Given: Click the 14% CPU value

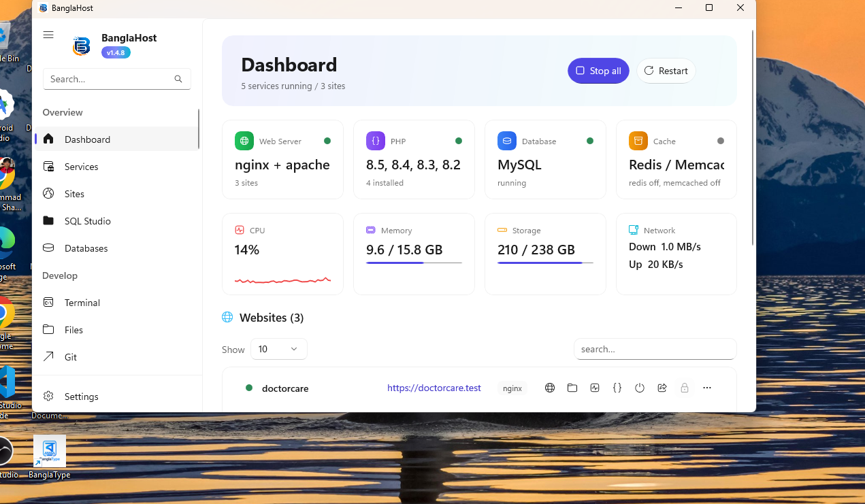Looking at the screenshot, I should pyautogui.click(x=247, y=250).
